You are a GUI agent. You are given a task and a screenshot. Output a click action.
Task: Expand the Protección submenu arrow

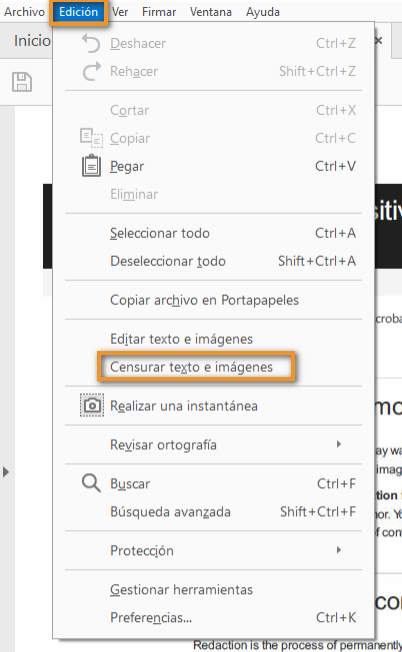pyautogui.click(x=339, y=550)
